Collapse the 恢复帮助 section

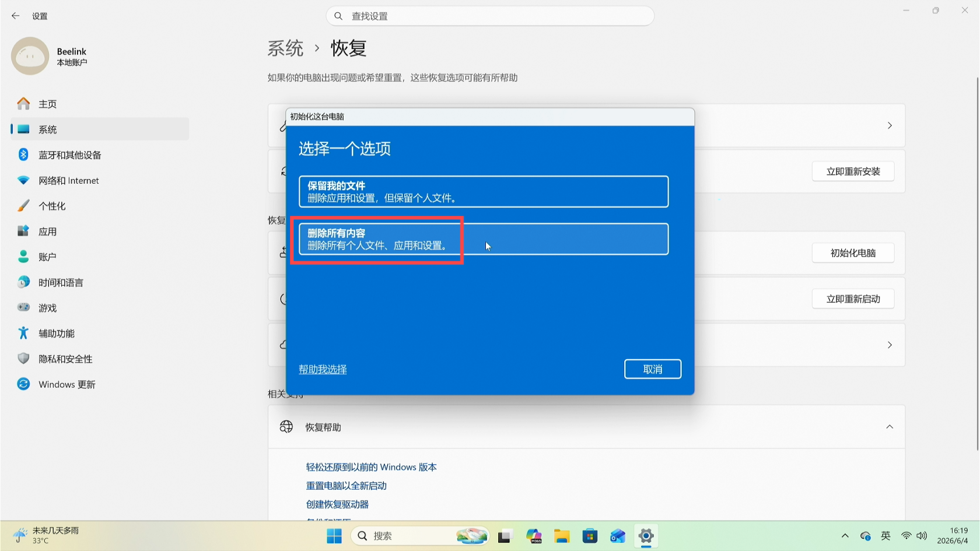pyautogui.click(x=890, y=427)
